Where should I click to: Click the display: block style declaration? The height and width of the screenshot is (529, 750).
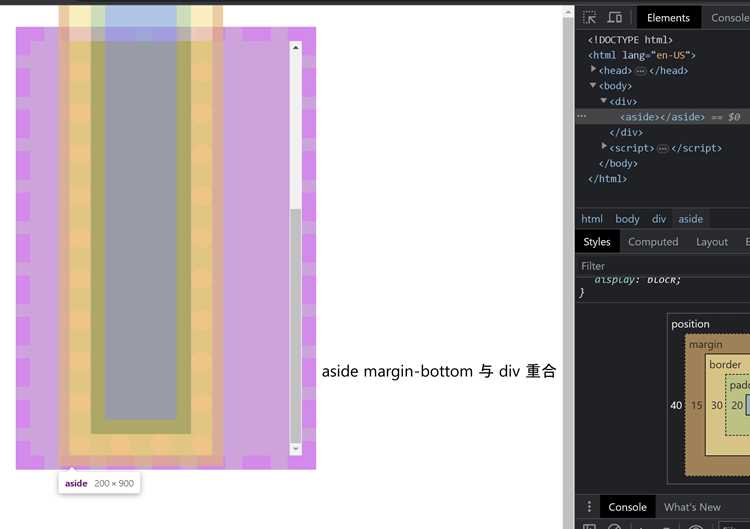[x=637, y=280]
